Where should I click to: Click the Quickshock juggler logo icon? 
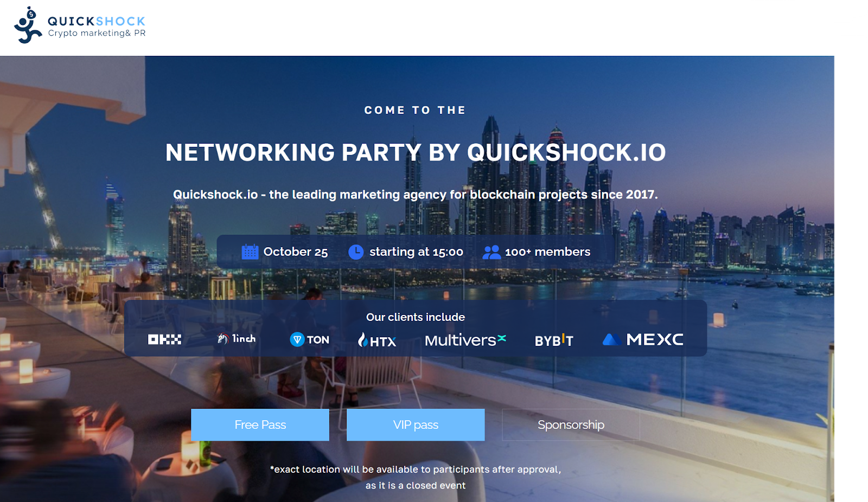[x=28, y=25]
